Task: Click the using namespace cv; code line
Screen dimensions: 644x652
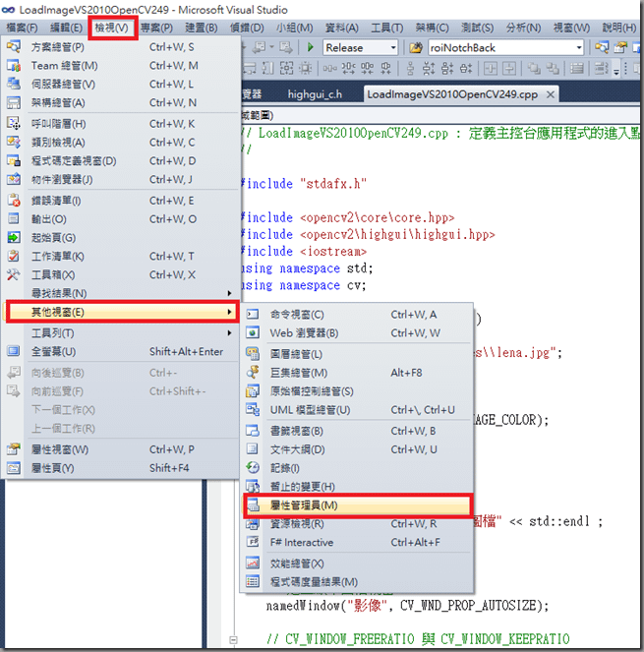Action: click(304, 285)
